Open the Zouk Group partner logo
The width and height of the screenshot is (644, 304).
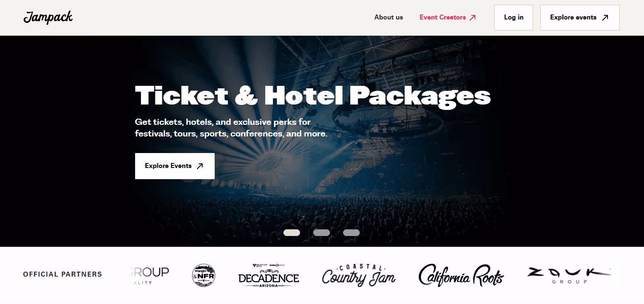click(x=569, y=275)
